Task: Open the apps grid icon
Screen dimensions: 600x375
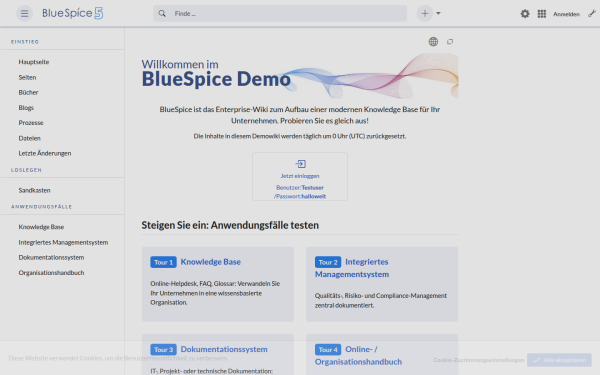Action: coord(541,14)
